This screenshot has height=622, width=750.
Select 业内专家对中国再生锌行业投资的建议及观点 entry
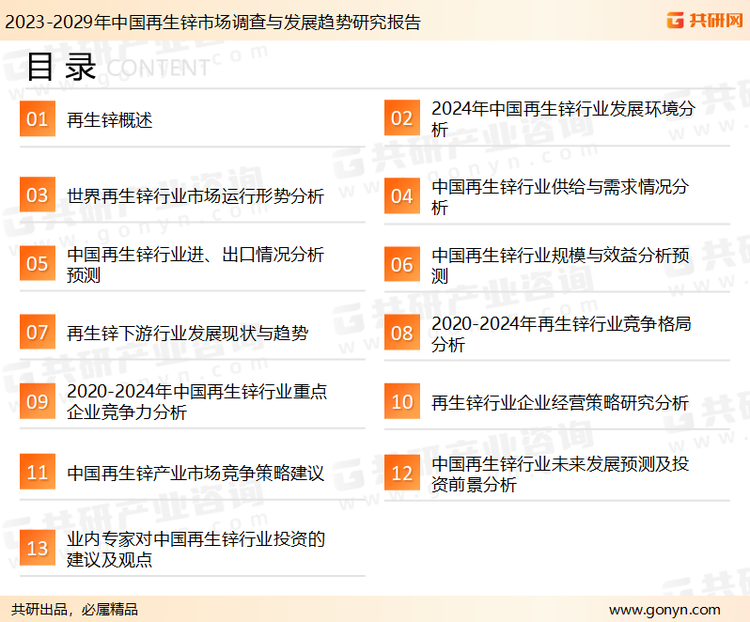click(196, 549)
